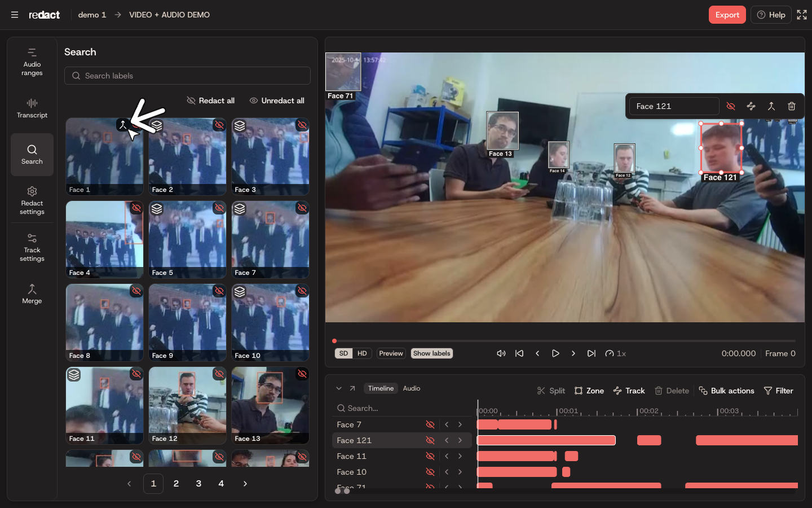Click merge icon in Face 121 toolbar
Image resolution: width=812 pixels, height=508 pixels.
[x=771, y=106]
